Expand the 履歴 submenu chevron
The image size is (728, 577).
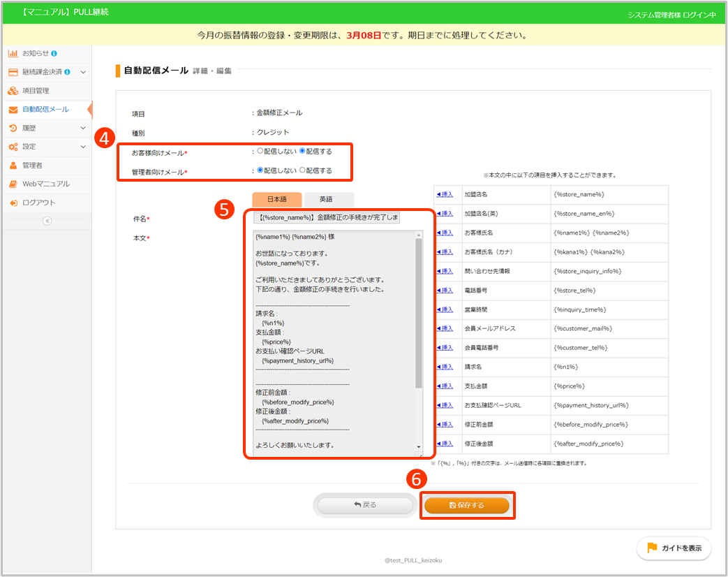tap(83, 128)
